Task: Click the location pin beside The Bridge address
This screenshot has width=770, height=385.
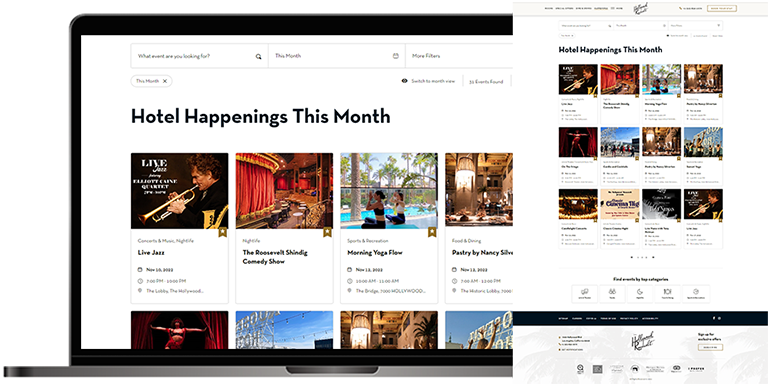Action: [350, 291]
